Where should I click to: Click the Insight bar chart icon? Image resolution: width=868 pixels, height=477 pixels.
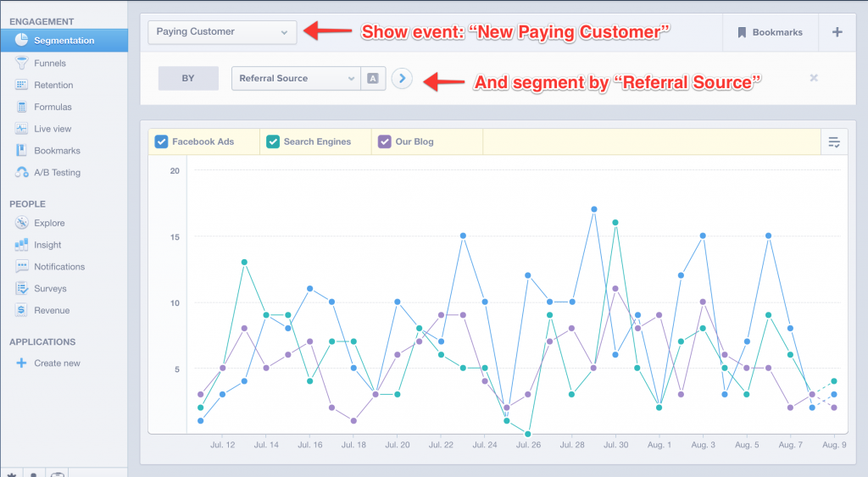(21, 244)
